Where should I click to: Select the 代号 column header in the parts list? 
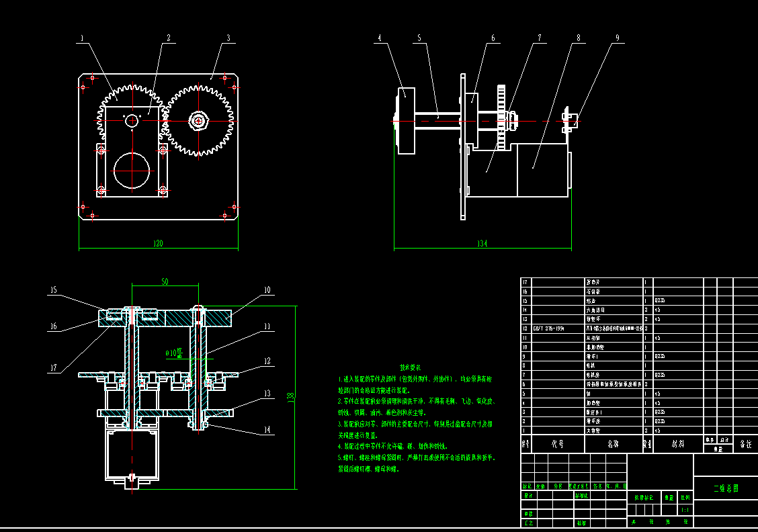pos(557,443)
